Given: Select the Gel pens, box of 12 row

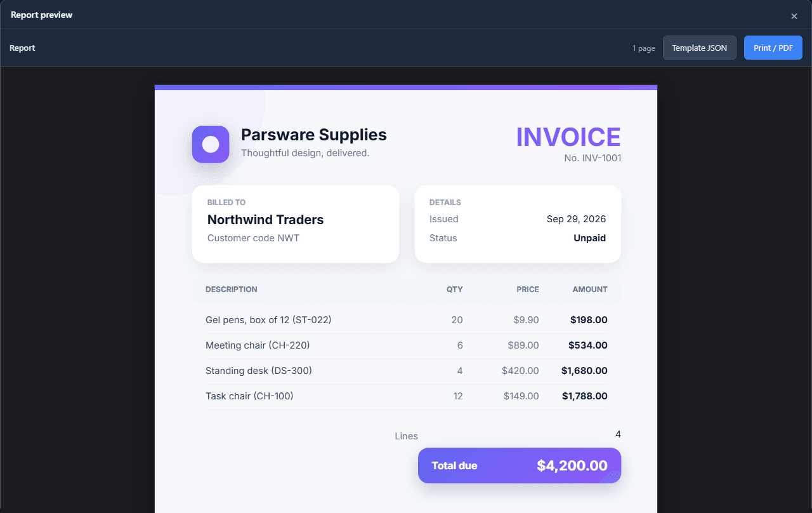Looking at the screenshot, I should (407, 320).
